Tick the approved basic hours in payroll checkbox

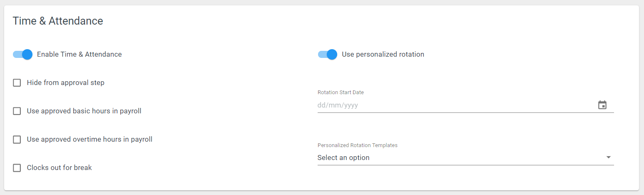[x=17, y=111]
